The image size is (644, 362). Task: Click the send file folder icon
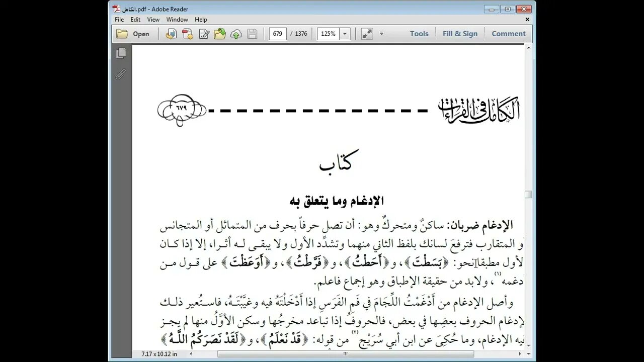pyautogui.click(x=220, y=34)
